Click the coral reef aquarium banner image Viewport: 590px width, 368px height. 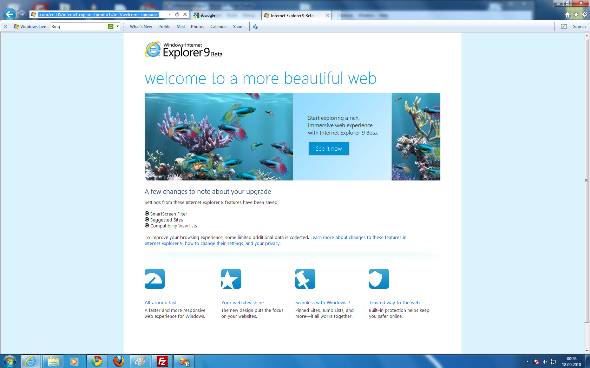(219, 137)
